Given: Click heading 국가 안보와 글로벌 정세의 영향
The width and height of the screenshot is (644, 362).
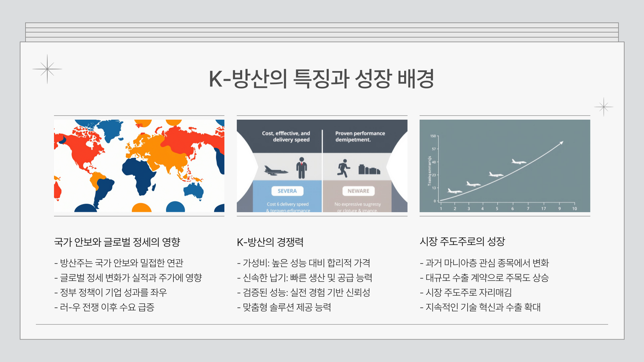Looking at the screenshot, I should 117,242.
